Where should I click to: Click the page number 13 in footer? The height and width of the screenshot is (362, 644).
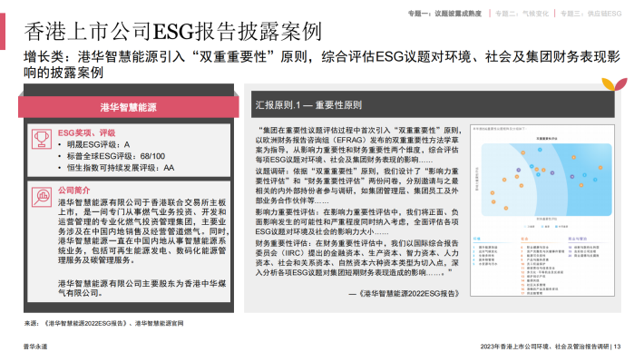pyautogui.click(x=618, y=347)
